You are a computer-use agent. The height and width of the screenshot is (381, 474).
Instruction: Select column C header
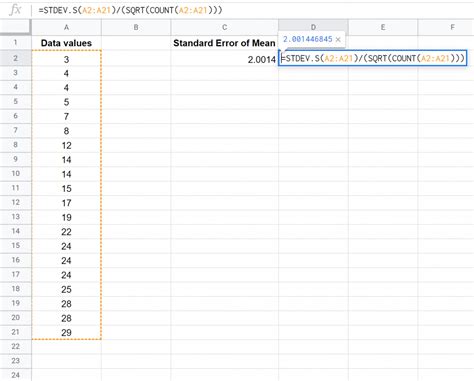tap(225, 27)
